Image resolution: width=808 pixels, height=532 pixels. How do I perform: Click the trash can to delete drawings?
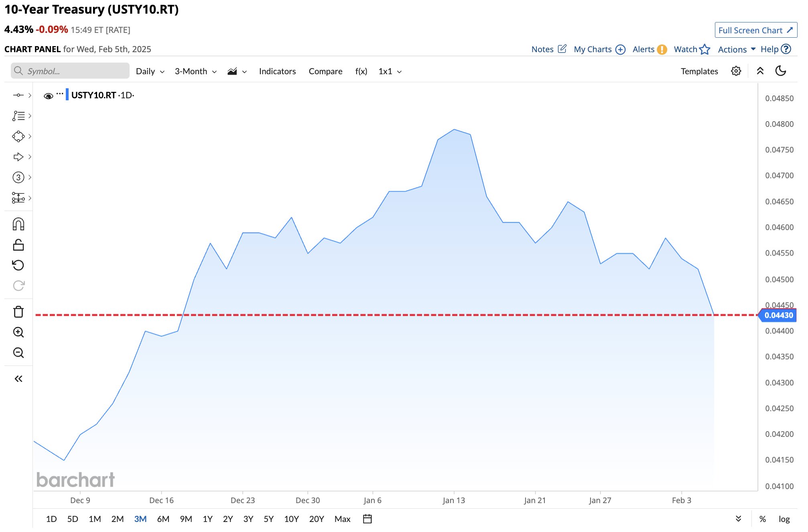[18, 312]
